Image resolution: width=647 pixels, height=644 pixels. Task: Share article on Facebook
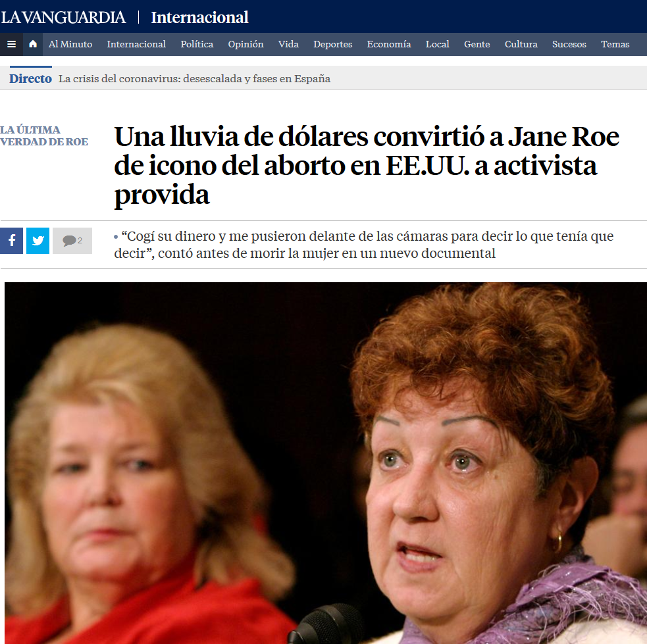click(x=12, y=240)
